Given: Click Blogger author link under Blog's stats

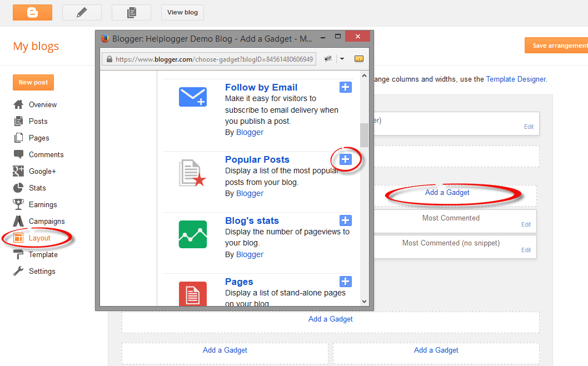Looking at the screenshot, I should tap(250, 254).
